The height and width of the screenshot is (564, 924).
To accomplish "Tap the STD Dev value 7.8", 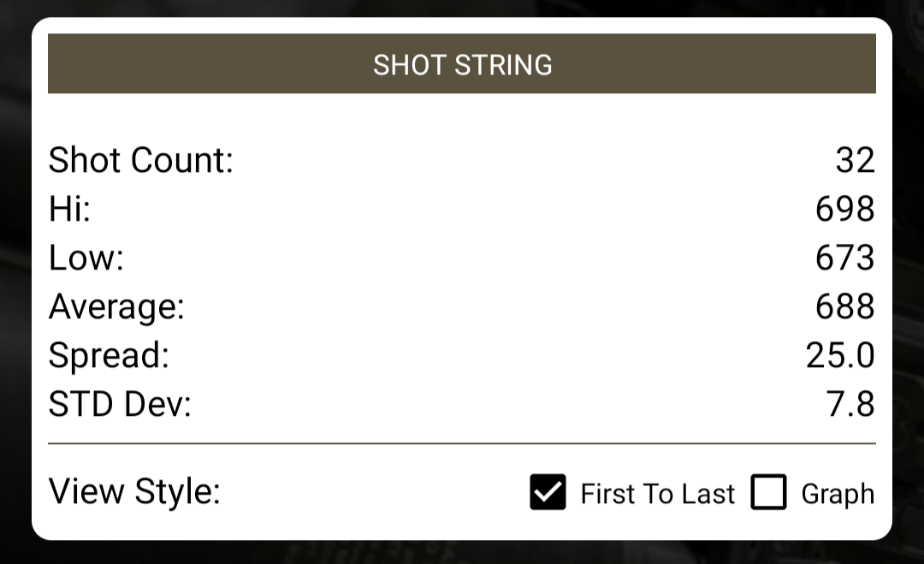I will coord(850,404).
